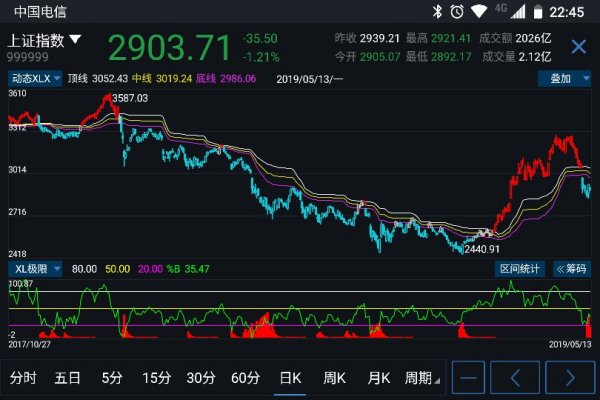The height and width of the screenshot is (400, 600).
Task: Select the 月K monthly chart tab
Action: pyautogui.click(x=379, y=378)
